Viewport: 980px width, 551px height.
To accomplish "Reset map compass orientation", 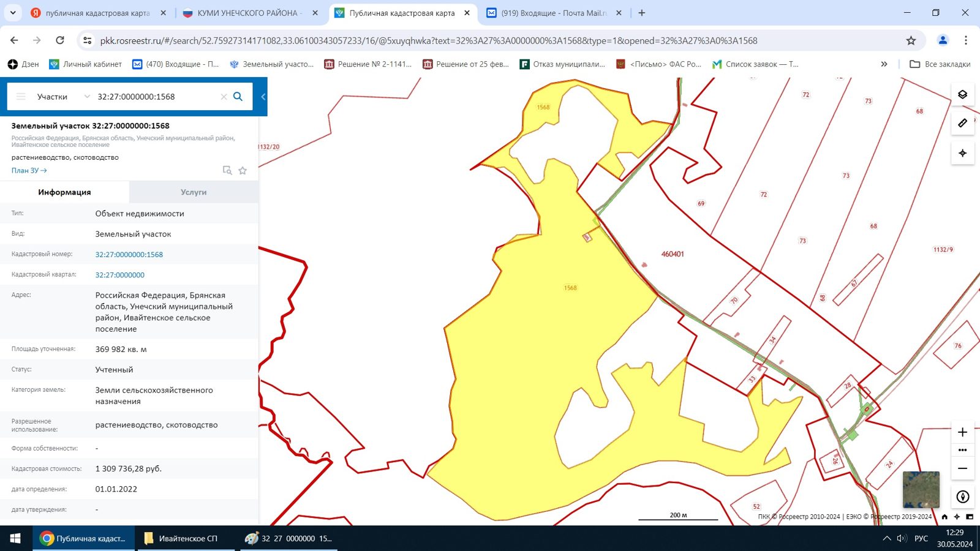I will [x=962, y=497].
